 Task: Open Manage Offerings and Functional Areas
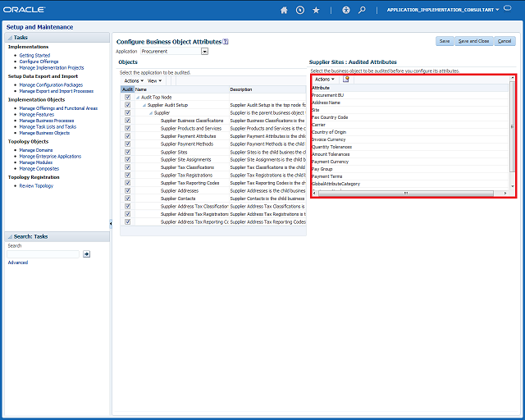58,108
